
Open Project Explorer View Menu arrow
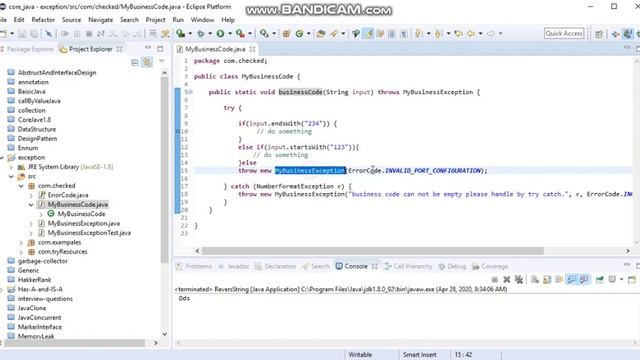[162, 61]
